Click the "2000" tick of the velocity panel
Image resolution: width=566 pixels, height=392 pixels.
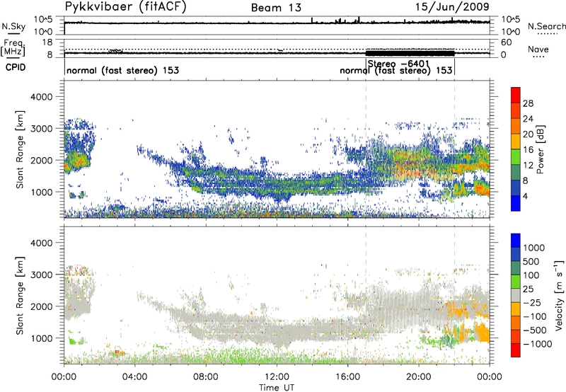(x=41, y=306)
